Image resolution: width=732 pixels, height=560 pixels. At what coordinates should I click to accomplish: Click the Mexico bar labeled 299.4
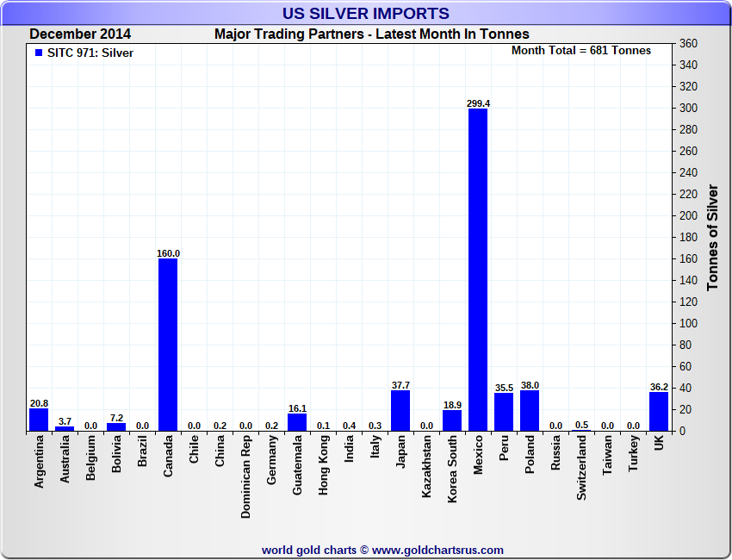pos(478,269)
